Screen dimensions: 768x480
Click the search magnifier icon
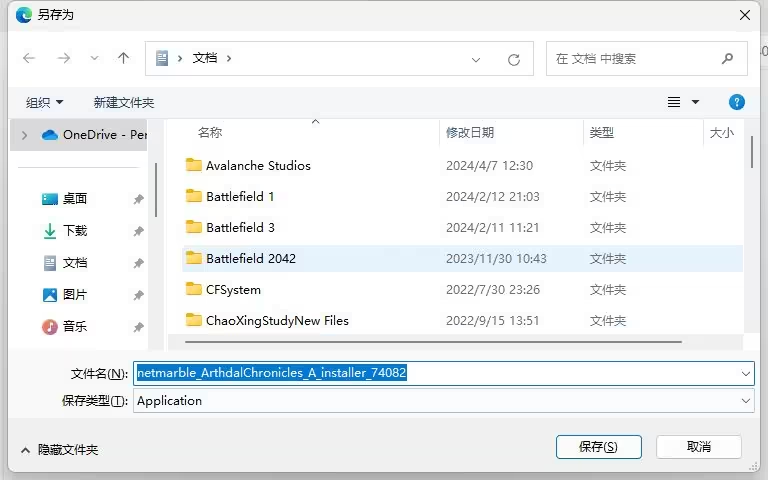click(728, 59)
